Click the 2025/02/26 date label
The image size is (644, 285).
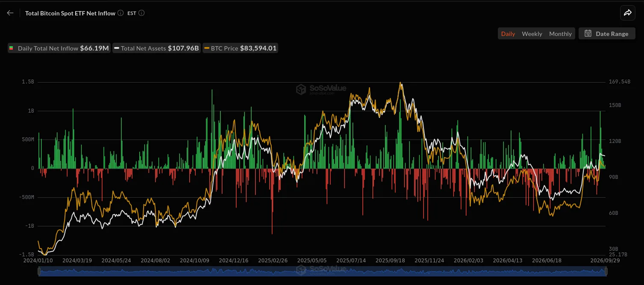pos(273,260)
